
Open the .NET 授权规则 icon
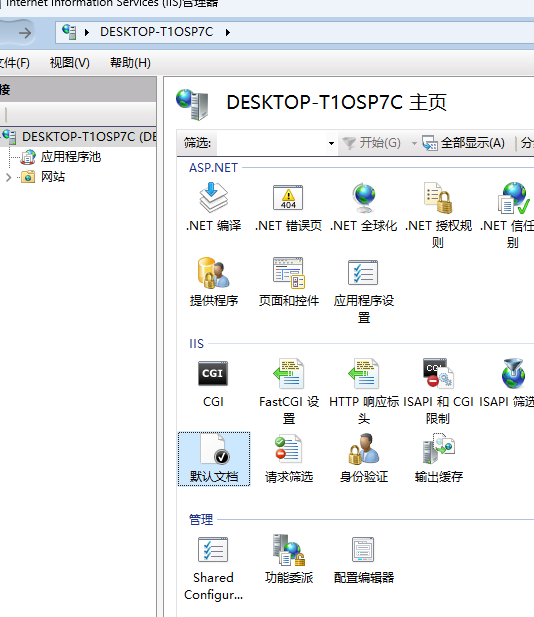coord(438,197)
